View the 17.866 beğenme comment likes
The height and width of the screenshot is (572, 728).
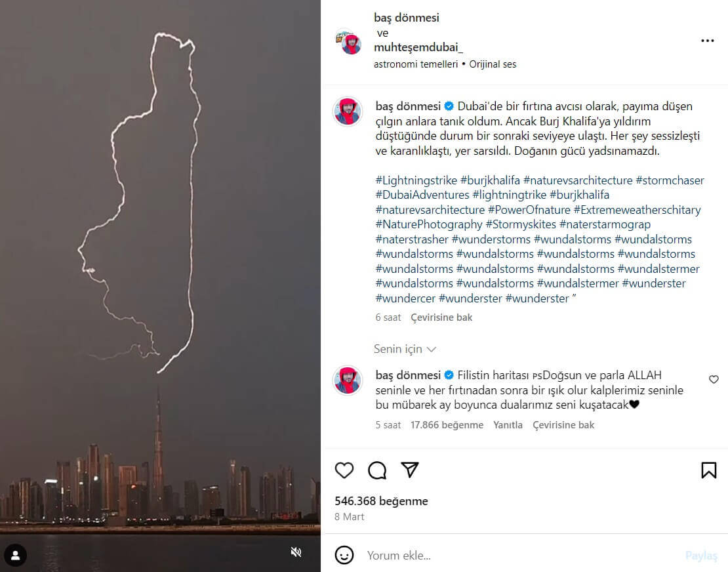pyautogui.click(x=447, y=425)
